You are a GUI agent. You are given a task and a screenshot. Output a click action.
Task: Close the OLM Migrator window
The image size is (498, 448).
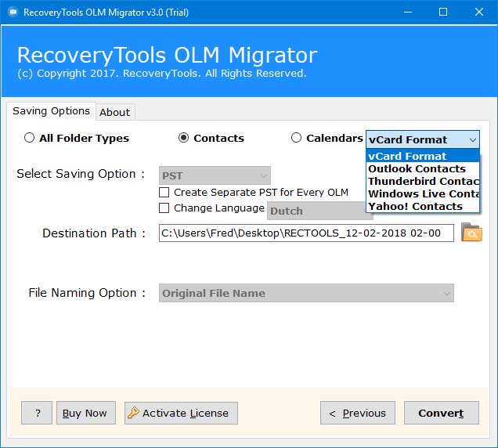tap(479, 12)
